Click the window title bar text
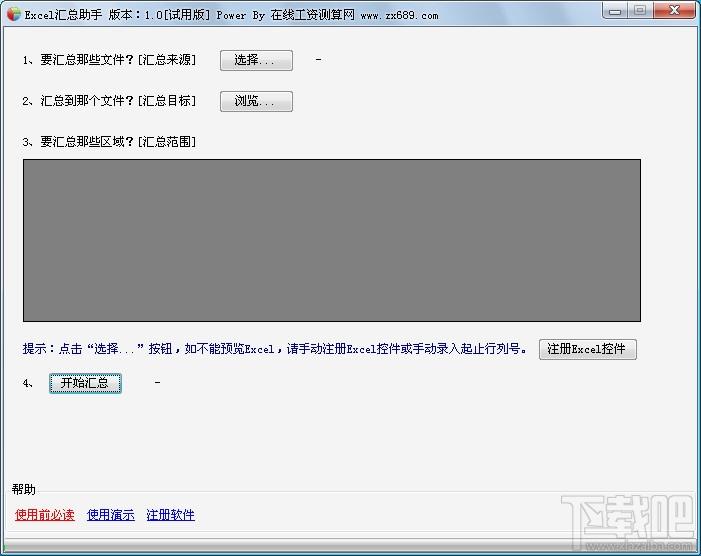The width and height of the screenshot is (701, 556). point(230,15)
